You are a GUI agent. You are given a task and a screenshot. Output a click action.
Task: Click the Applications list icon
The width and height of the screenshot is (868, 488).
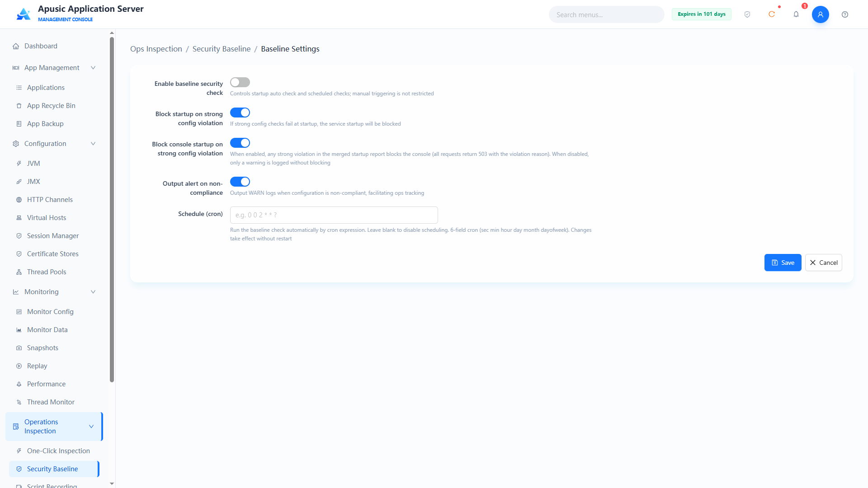(19, 88)
